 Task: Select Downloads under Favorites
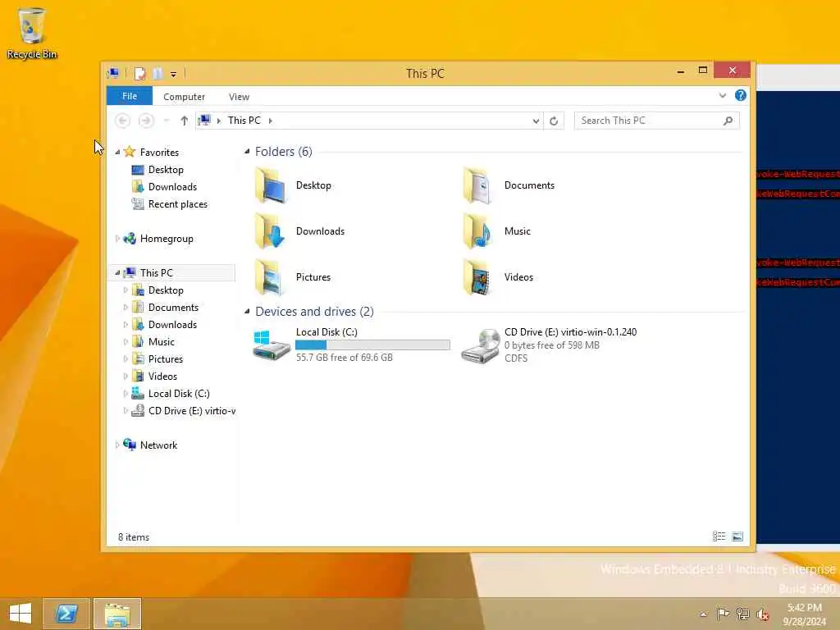point(164,187)
